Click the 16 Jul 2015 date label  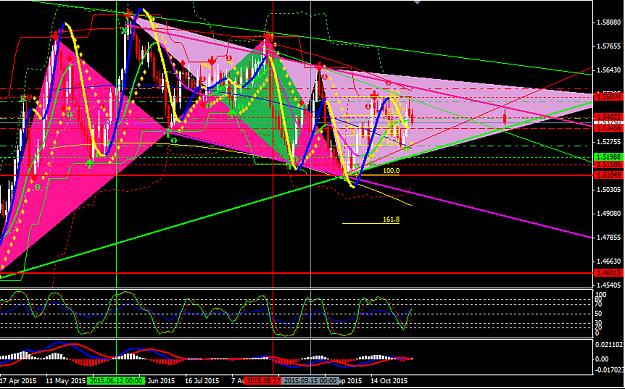tap(202, 381)
